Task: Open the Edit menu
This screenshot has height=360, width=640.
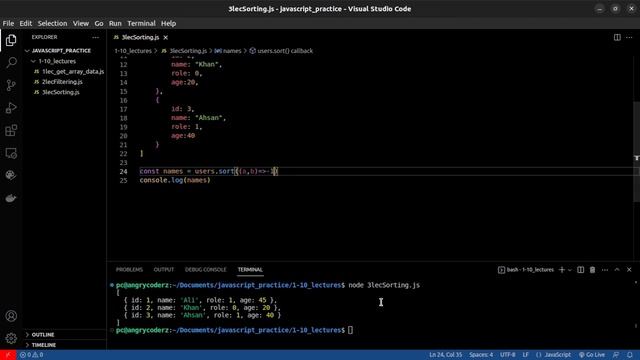Action: point(26,23)
